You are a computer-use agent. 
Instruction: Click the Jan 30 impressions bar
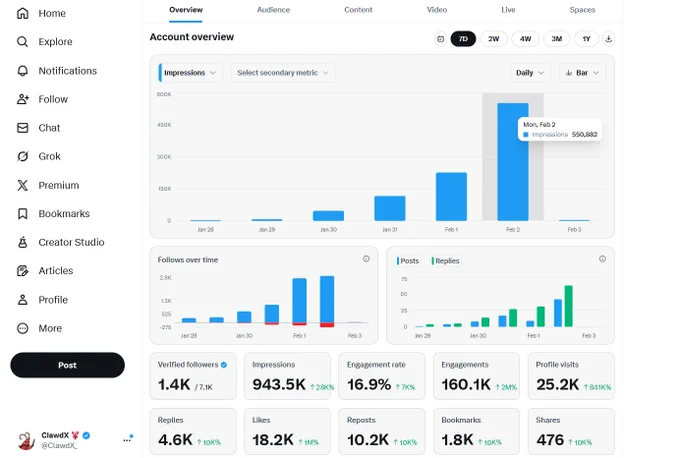pos(328,216)
